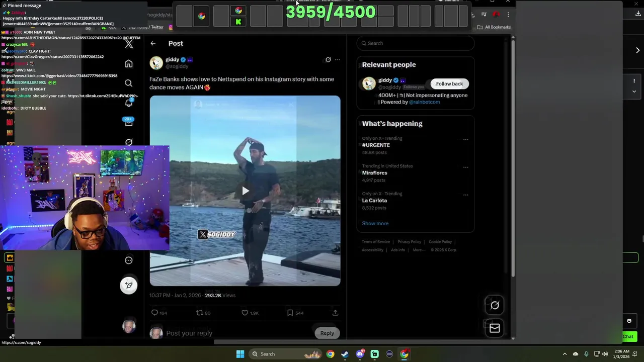This screenshot has height=362, width=644.
Task: Click the Windows taskbar Search box
Action: click(x=286, y=354)
